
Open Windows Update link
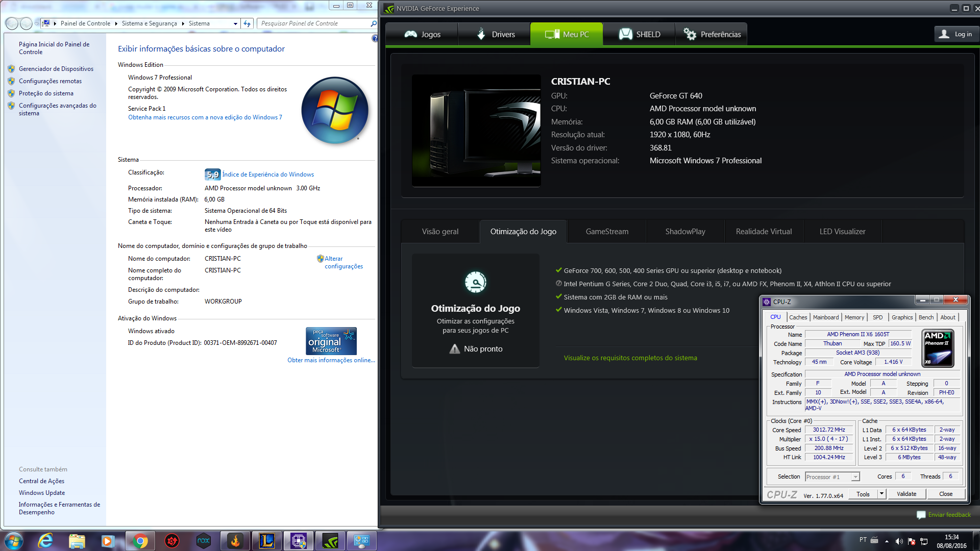click(x=42, y=493)
